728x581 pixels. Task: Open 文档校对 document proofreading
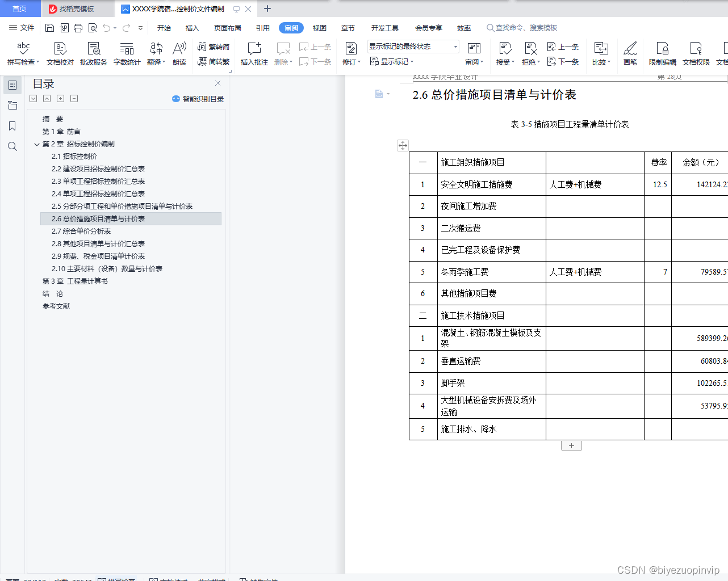coord(60,54)
